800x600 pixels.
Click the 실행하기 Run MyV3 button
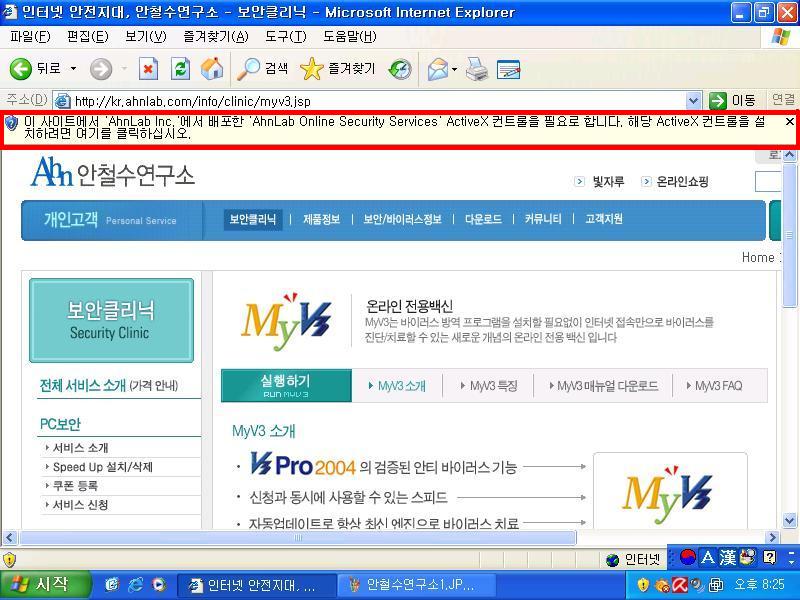coord(286,386)
